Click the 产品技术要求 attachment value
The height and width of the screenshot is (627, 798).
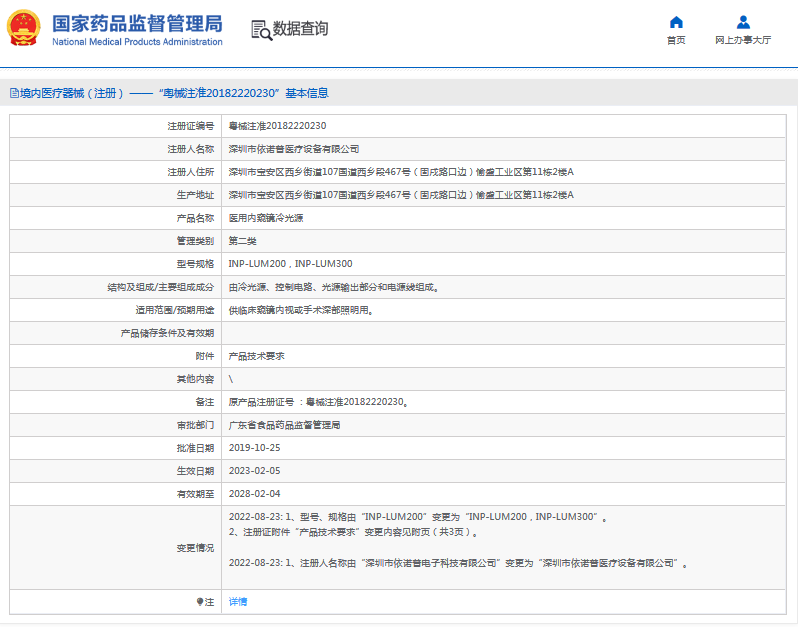[256, 356]
